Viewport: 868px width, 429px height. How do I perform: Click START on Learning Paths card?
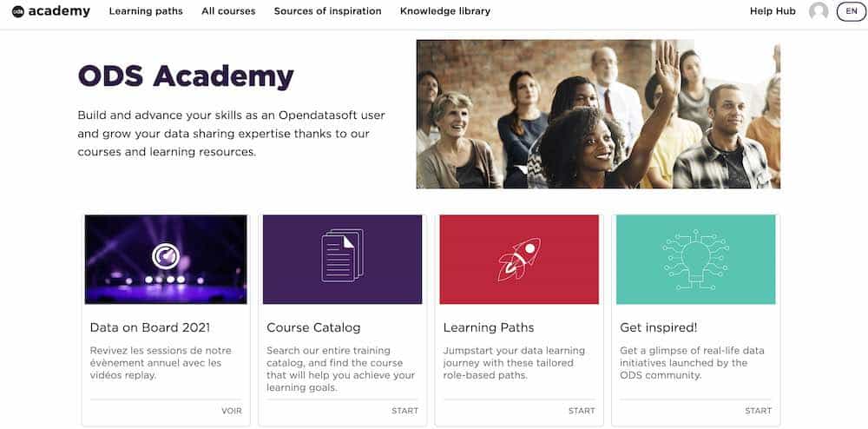coord(582,411)
